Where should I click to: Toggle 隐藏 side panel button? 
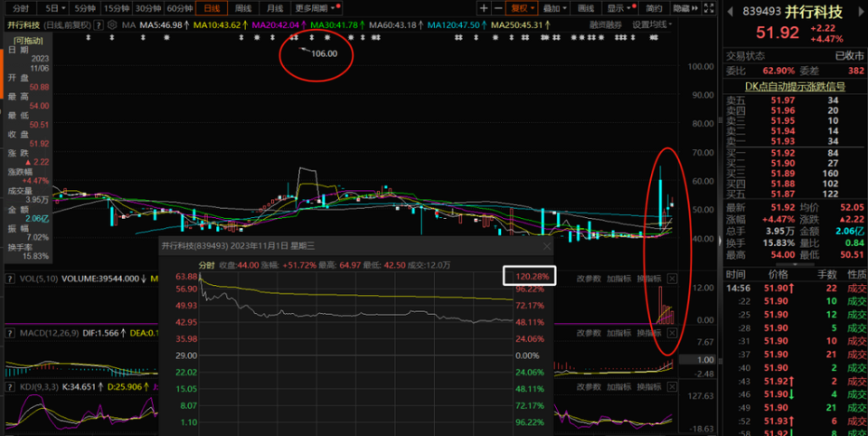pyautogui.click(x=686, y=8)
